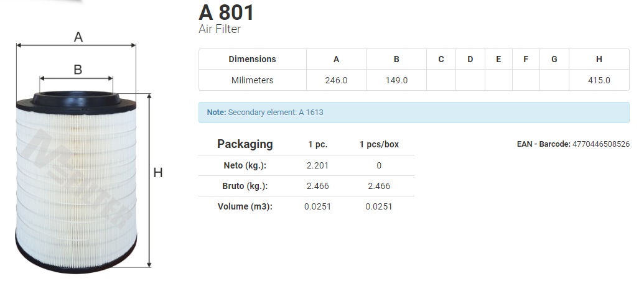Select dimension A value 246.0

[x=337, y=80]
